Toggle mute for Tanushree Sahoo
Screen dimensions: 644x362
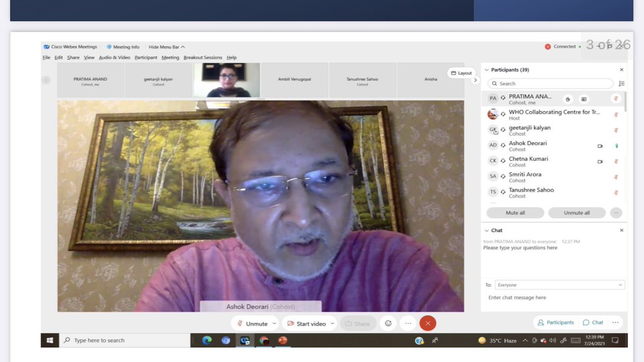coord(616,193)
